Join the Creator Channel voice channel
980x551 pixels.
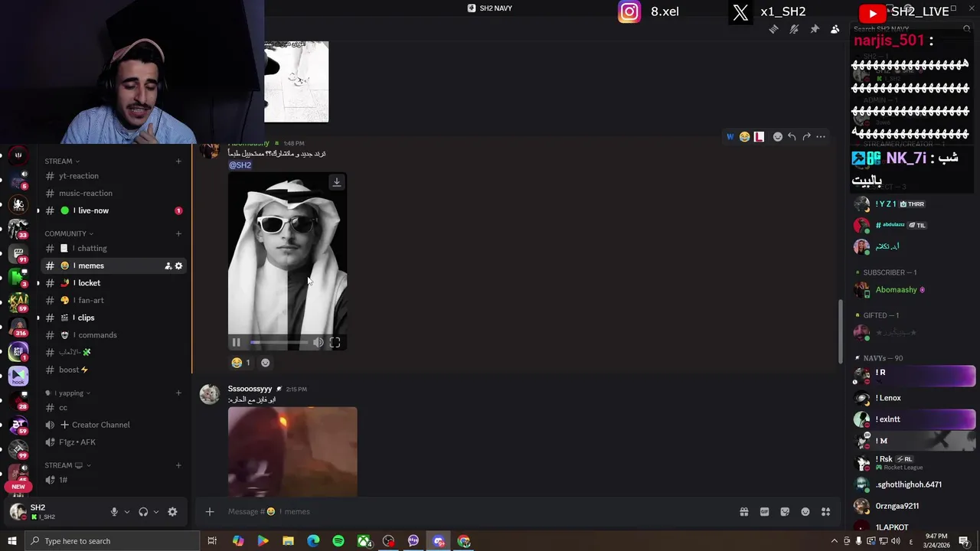click(x=113, y=425)
